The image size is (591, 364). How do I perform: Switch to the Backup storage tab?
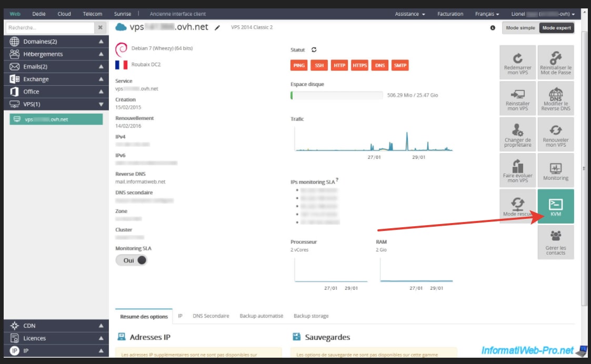tap(311, 316)
